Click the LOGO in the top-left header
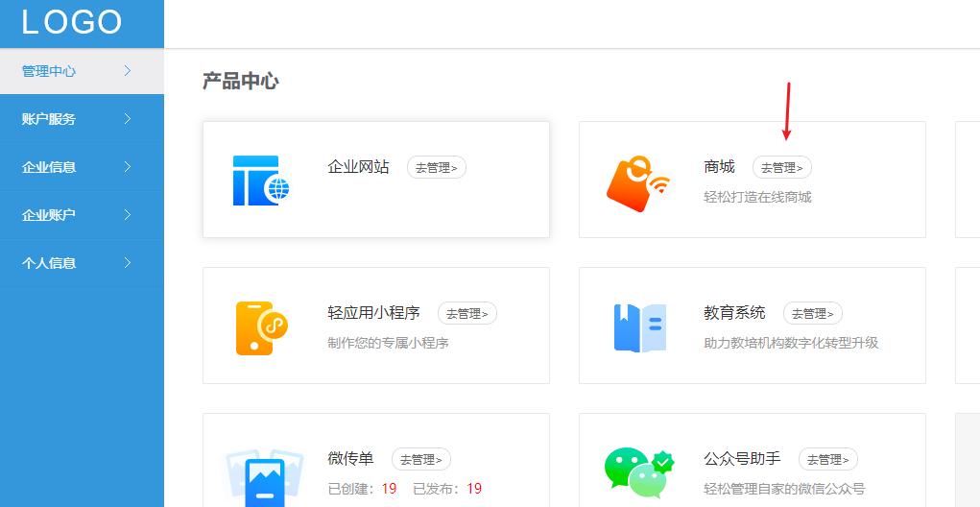The width and height of the screenshot is (980, 507). (x=72, y=22)
